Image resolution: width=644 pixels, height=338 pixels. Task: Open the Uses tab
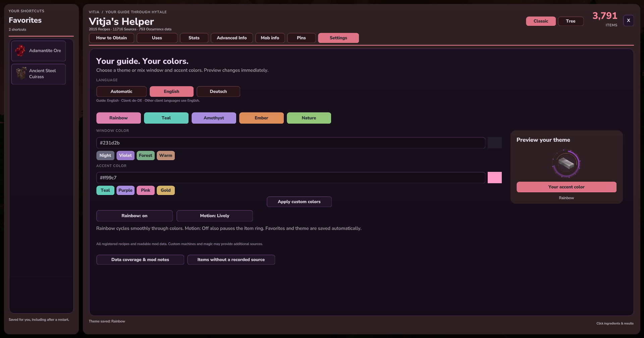[157, 38]
